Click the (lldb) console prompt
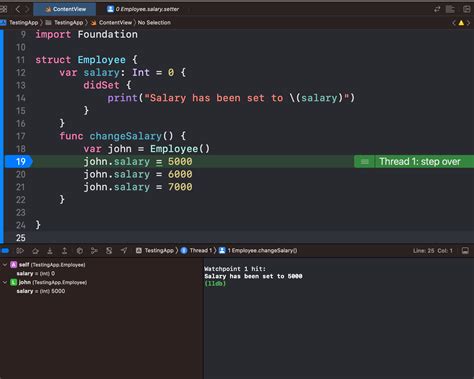The width and height of the screenshot is (474, 379). [x=215, y=284]
